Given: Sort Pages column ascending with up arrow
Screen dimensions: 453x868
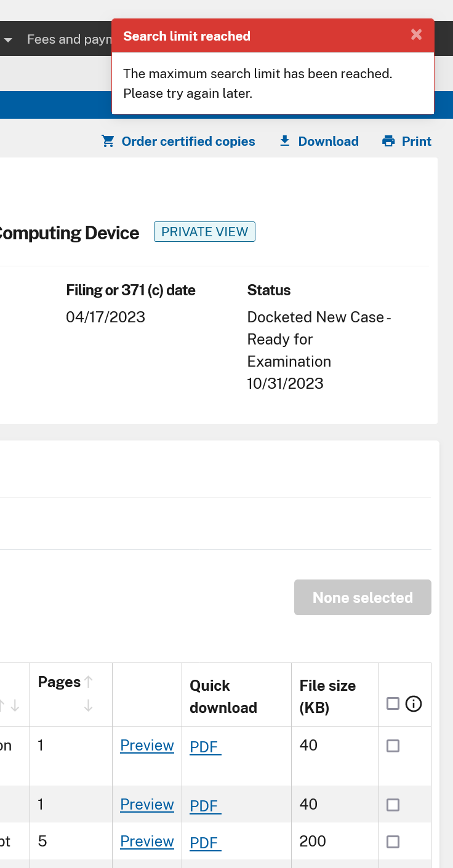Looking at the screenshot, I should (x=89, y=682).
